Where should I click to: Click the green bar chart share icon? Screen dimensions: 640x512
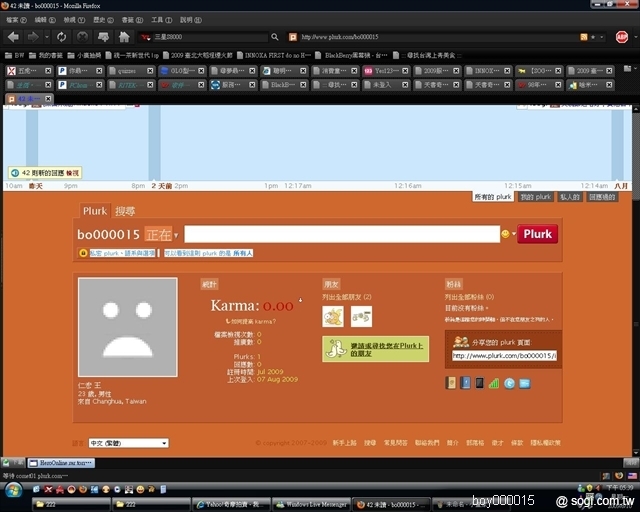(x=494, y=383)
